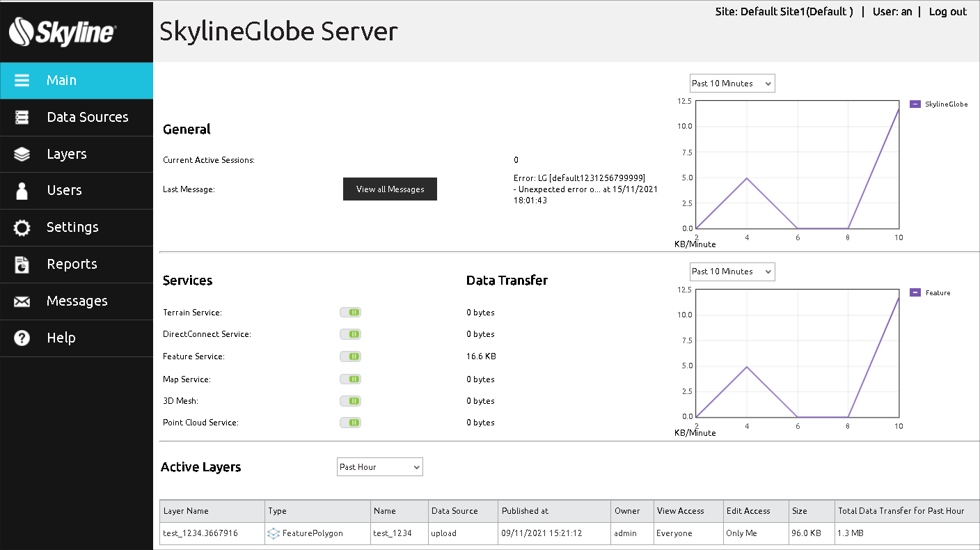
Task: Click the SkylineGlobe Server page title
Action: pyautogui.click(x=278, y=32)
